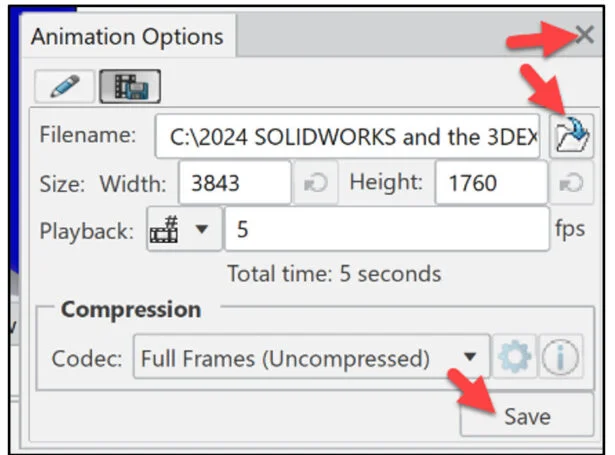615x455 pixels.
Task: Click the fps playback rate field
Action: (x=386, y=230)
